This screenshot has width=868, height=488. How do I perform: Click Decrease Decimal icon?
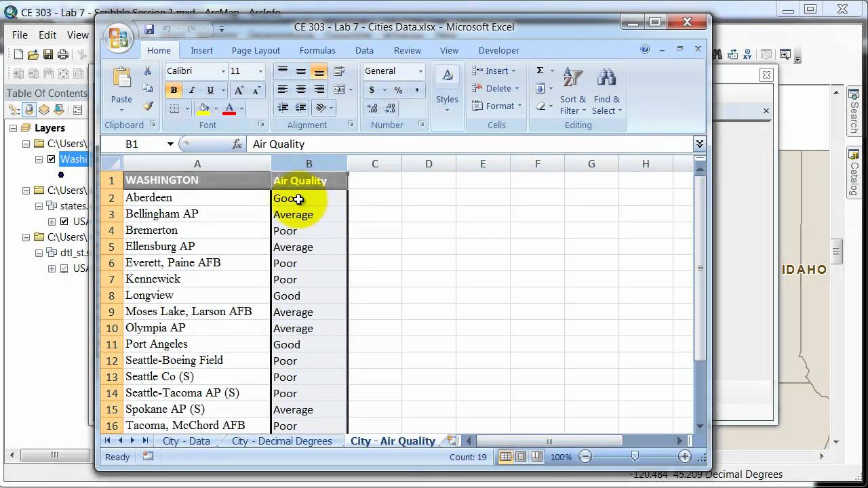pos(390,108)
